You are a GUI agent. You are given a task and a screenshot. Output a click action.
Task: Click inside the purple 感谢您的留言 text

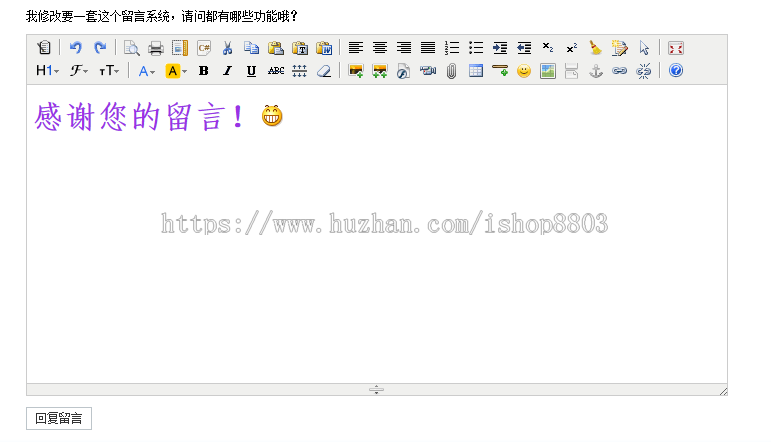click(139, 117)
